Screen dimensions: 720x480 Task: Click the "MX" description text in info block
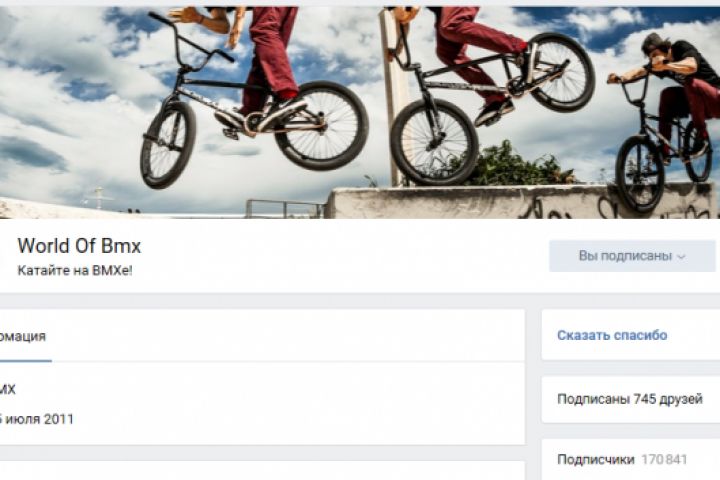point(8,390)
